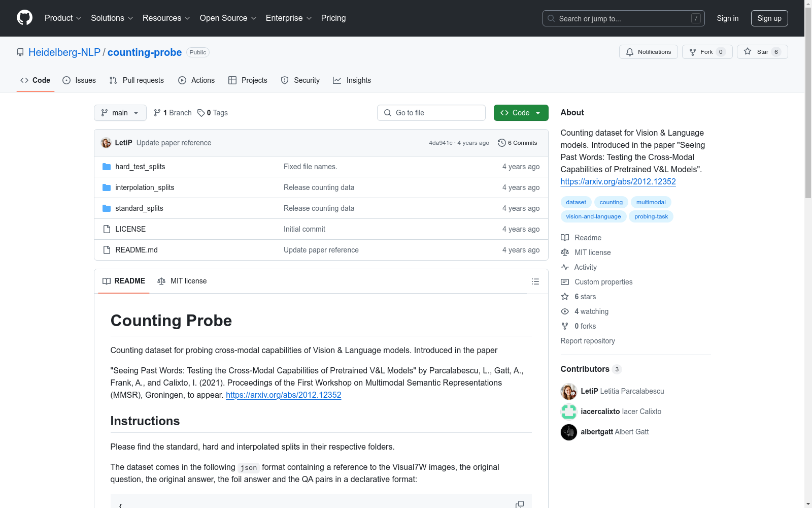
Task: Expand the Solutions menu
Action: click(112, 18)
